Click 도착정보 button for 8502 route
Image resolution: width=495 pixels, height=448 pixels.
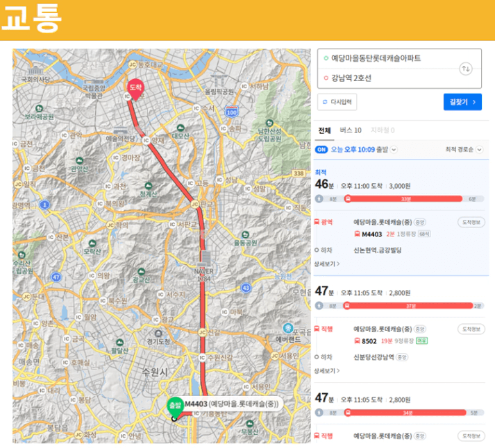(x=471, y=329)
